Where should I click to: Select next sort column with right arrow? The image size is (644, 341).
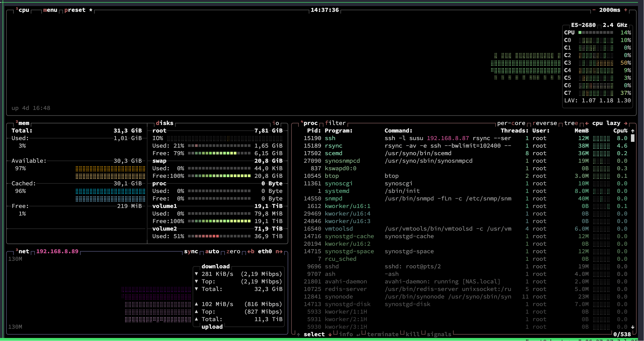(x=626, y=123)
